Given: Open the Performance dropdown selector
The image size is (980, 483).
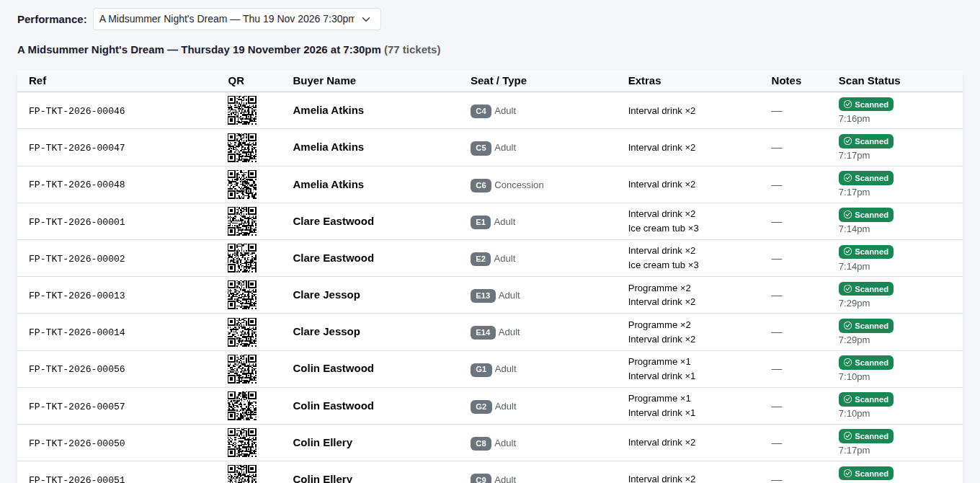Looking at the screenshot, I should tap(236, 19).
